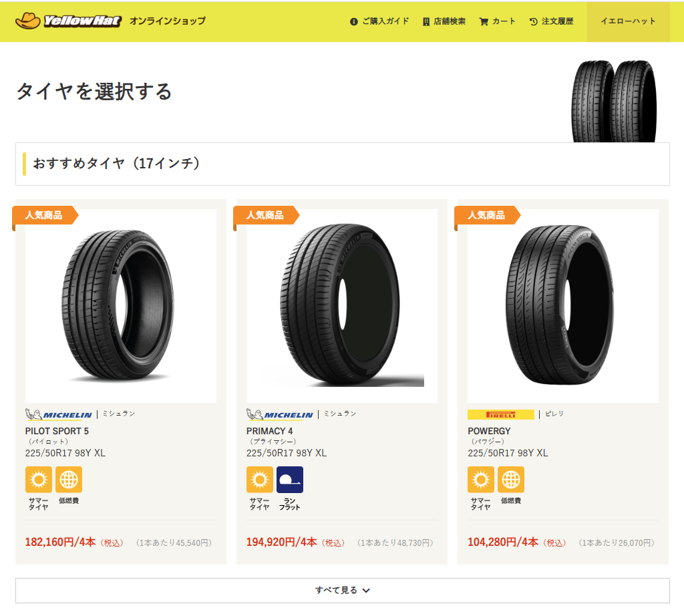Click summer tire icon on PRIMACY 4 card
This screenshot has width=684, height=616.
click(x=260, y=480)
